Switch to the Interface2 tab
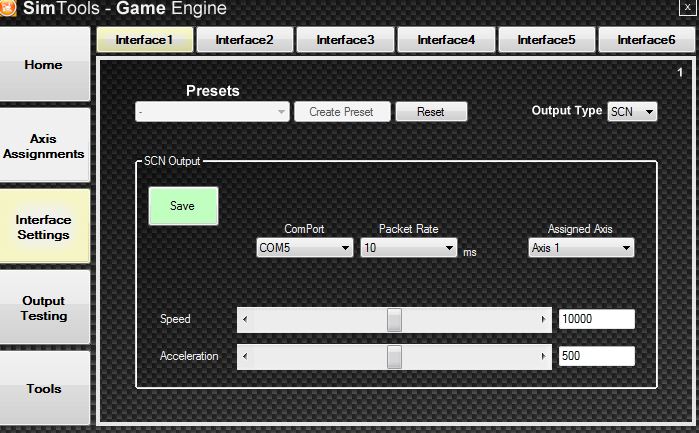Viewport: 699px width, 433px height. [245, 40]
